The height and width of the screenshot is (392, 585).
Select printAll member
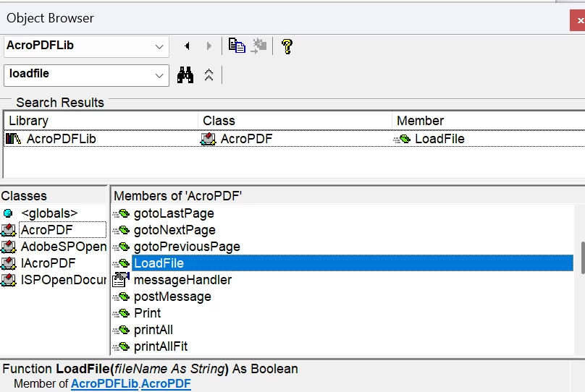(x=153, y=330)
